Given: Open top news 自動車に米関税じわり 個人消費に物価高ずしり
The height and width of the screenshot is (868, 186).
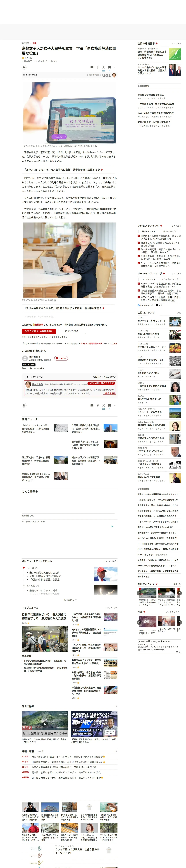Looking at the screenshot, I should point(44,616).
